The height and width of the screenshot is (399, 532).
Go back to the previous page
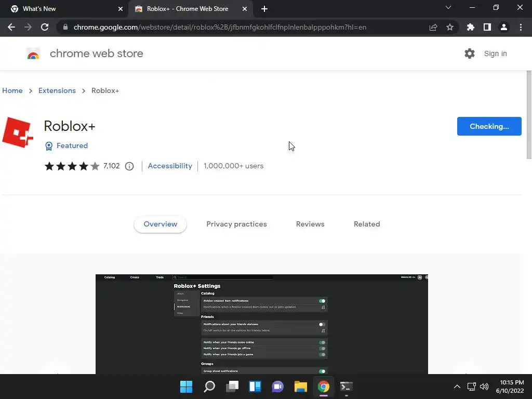(11, 27)
